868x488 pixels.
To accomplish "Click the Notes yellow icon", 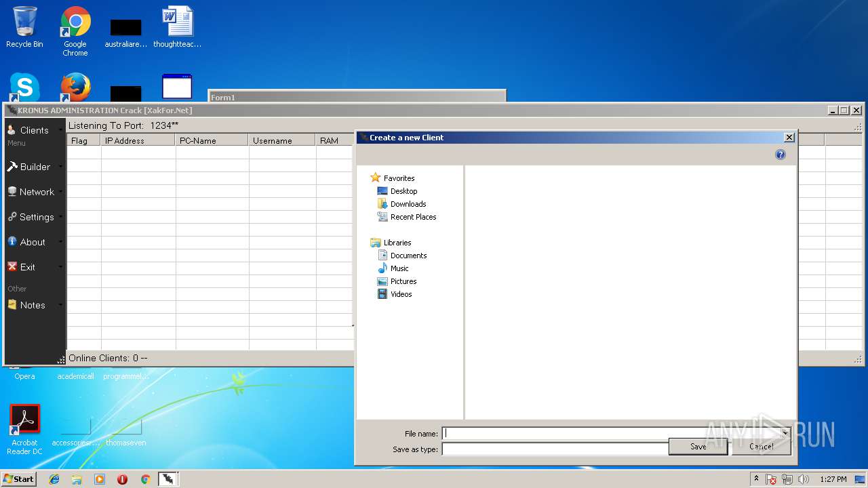I will 12,304.
